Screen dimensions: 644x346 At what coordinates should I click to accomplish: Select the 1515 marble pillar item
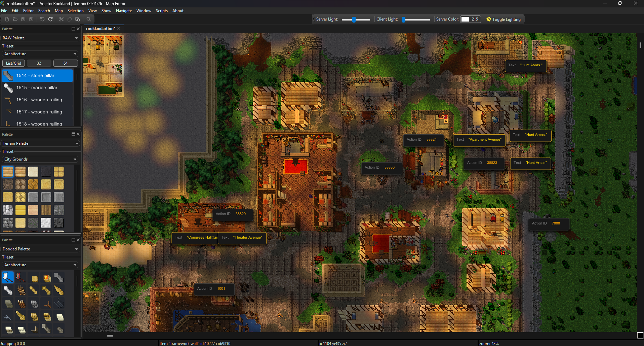[37, 88]
